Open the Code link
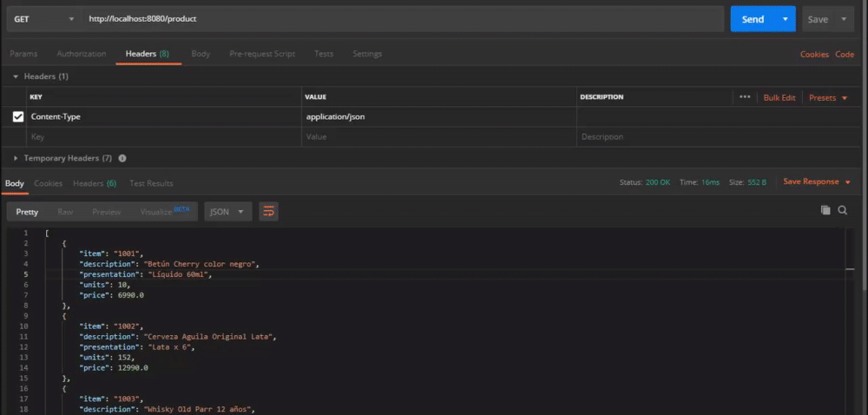The width and height of the screenshot is (868, 415). click(x=845, y=54)
